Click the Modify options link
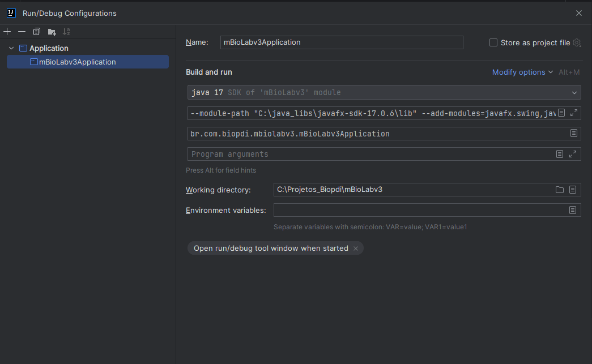Viewport: 592px width, 364px height. pos(519,72)
